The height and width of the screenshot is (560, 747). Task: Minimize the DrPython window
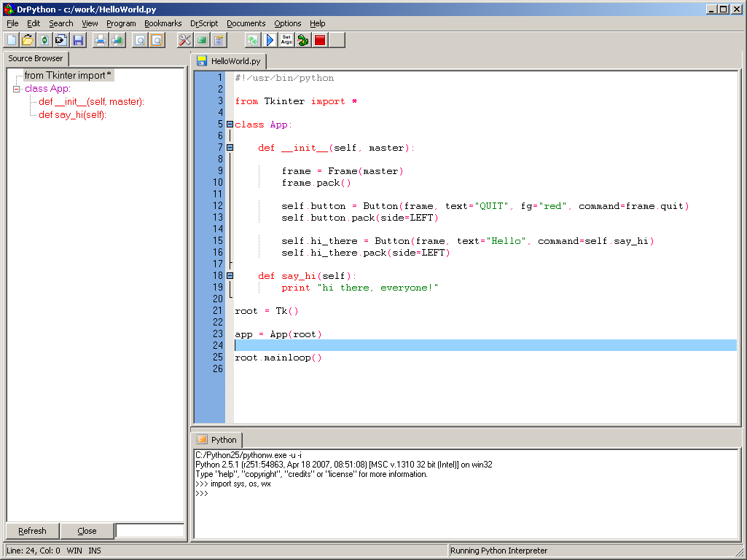(x=711, y=9)
